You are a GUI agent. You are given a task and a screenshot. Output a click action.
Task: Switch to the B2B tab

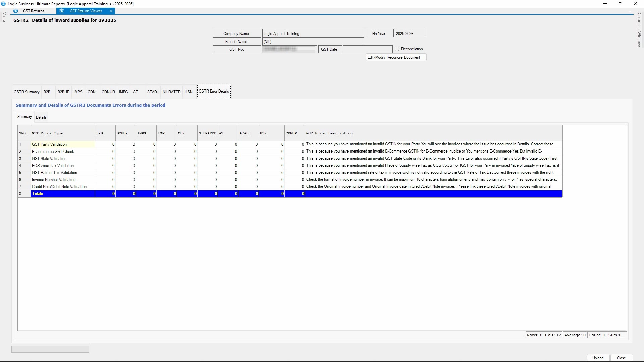47,92
